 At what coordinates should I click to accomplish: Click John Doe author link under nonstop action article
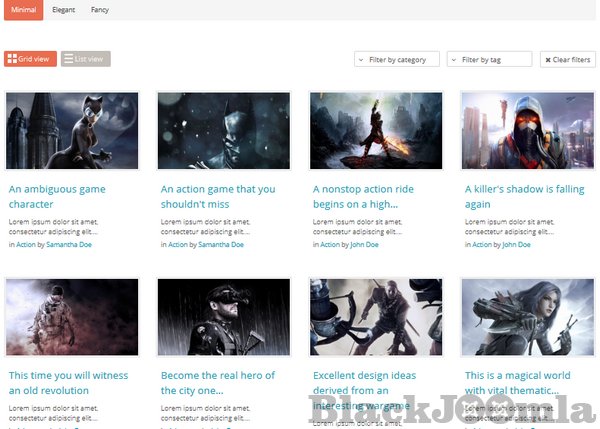point(364,244)
